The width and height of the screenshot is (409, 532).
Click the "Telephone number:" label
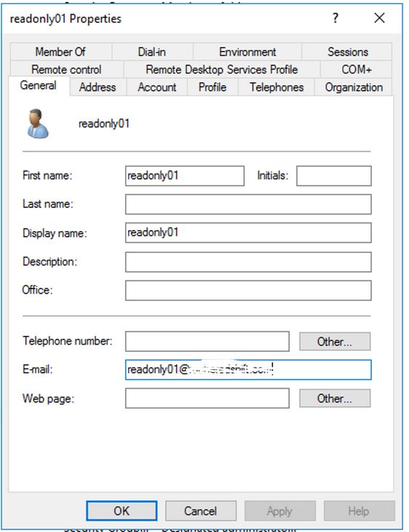tap(67, 341)
